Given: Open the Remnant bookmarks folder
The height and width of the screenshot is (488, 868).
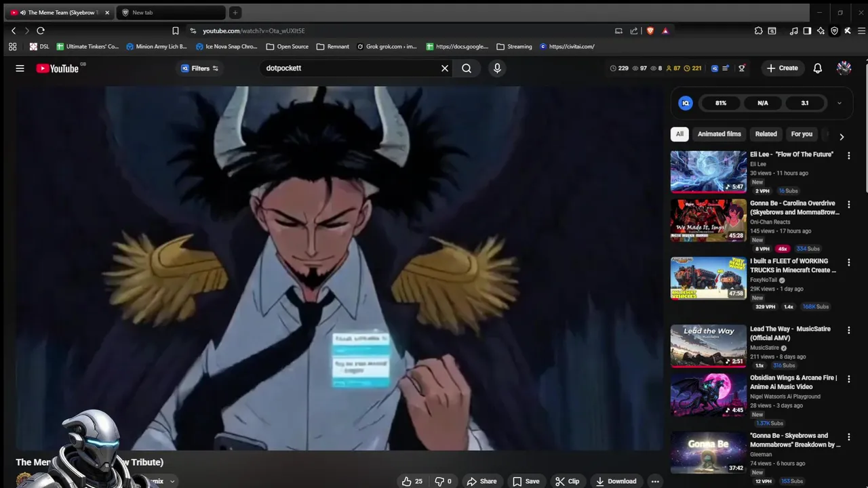Looking at the screenshot, I should pyautogui.click(x=332, y=47).
